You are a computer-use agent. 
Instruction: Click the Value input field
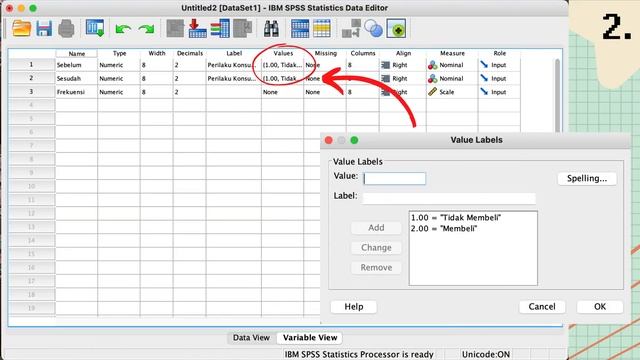(394, 178)
